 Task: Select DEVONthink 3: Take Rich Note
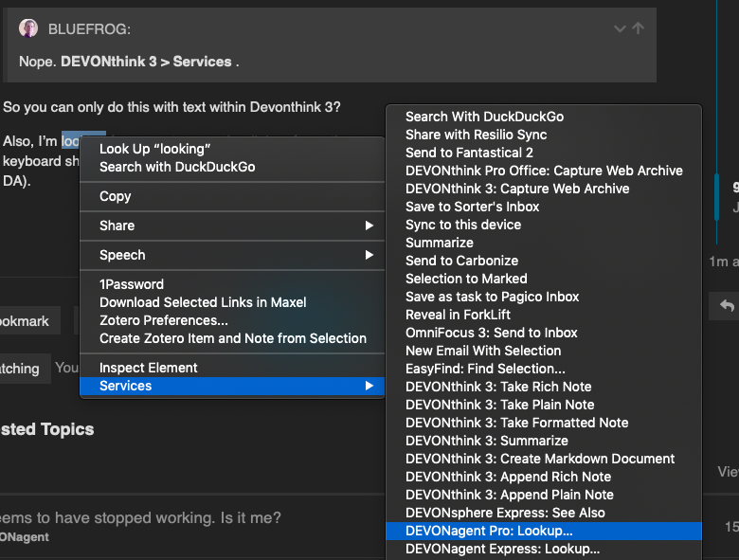pos(544,387)
